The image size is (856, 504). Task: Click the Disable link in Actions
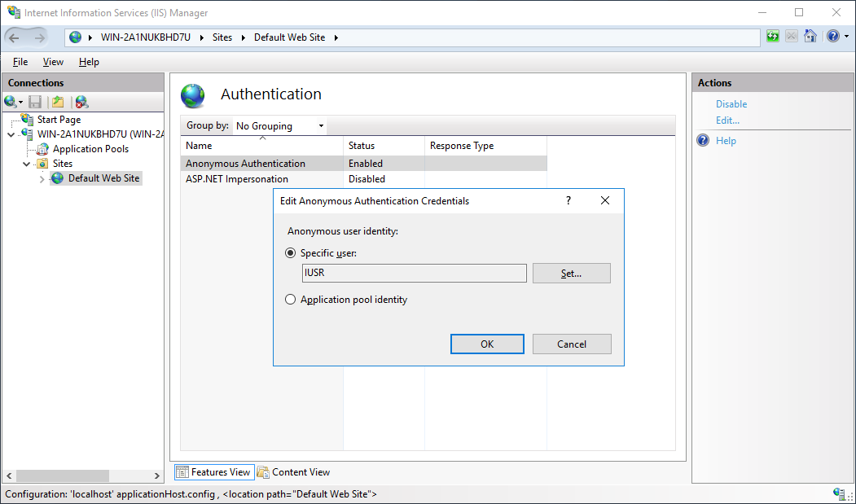click(731, 104)
